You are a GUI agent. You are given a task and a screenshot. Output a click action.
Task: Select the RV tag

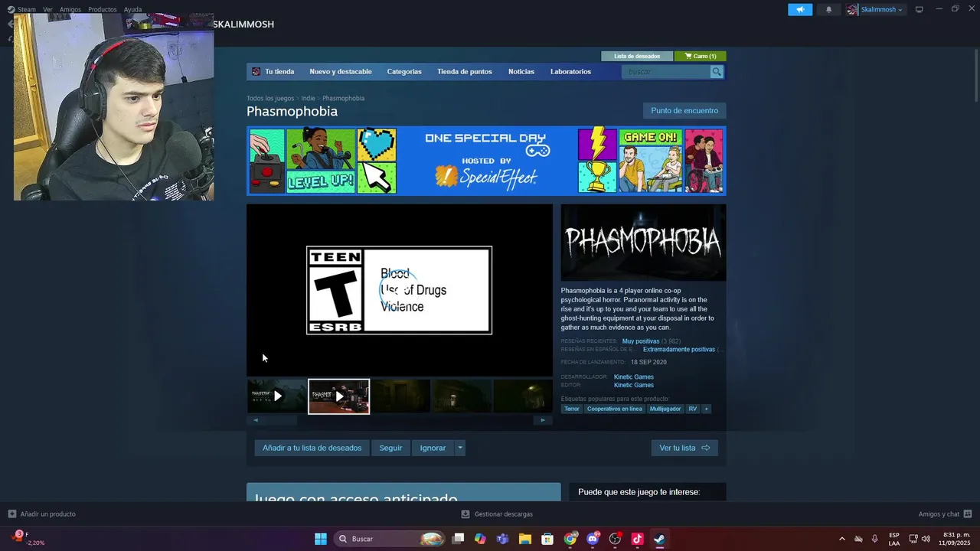point(693,409)
